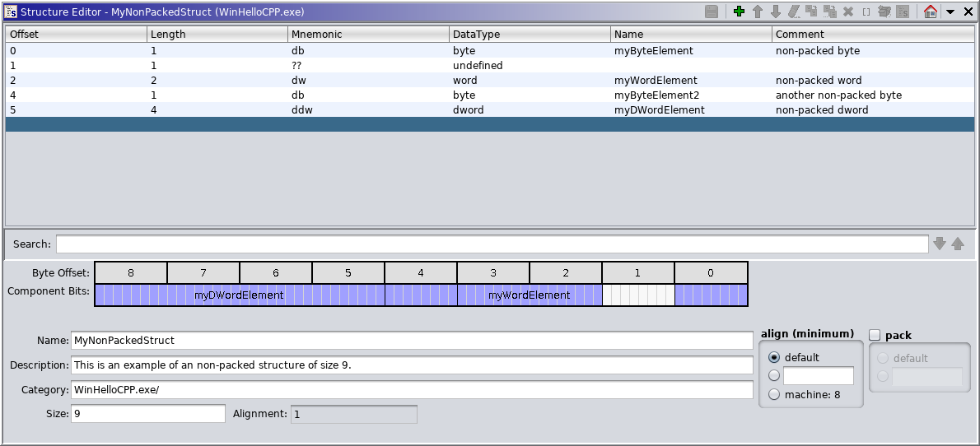The image size is (980, 446).
Task: Click the structure Name text field
Action: pos(412,340)
